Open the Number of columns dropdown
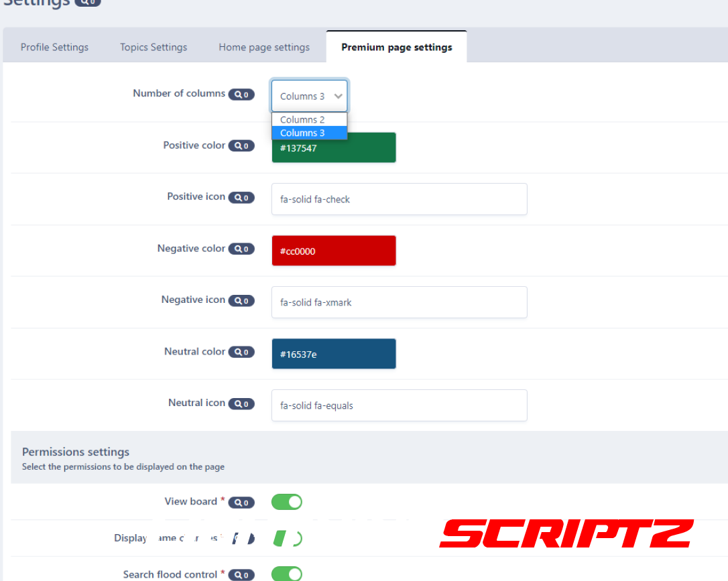Viewport: 728px width, 581px height. point(309,96)
